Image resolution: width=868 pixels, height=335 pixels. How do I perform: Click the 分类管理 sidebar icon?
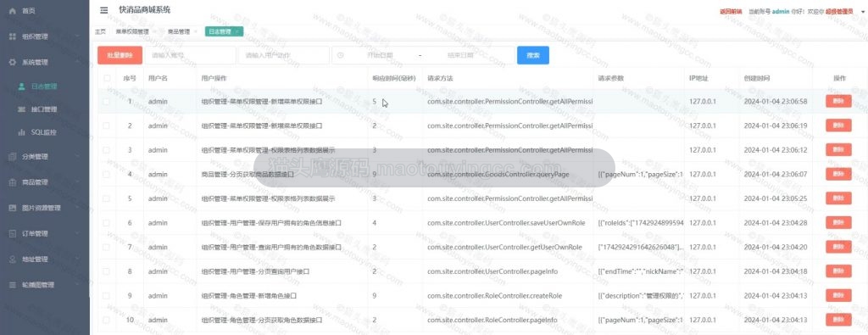[x=12, y=157]
